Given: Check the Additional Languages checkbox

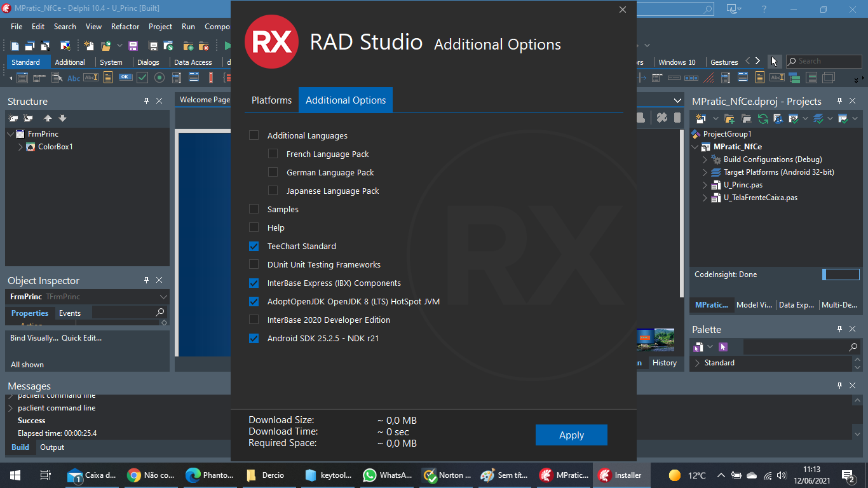Looking at the screenshot, I should 254,135.
